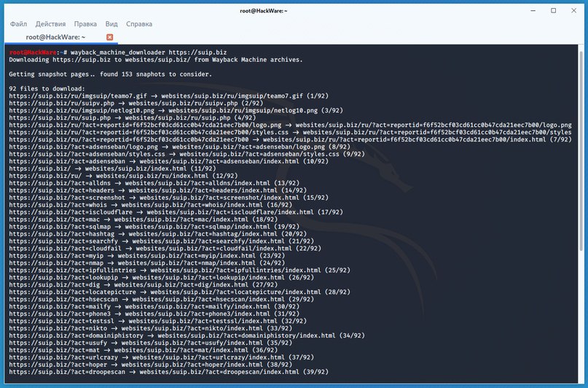Click the suipv.php (2/92) line
The image size is (588, 388).
click(x=136, y=103)
